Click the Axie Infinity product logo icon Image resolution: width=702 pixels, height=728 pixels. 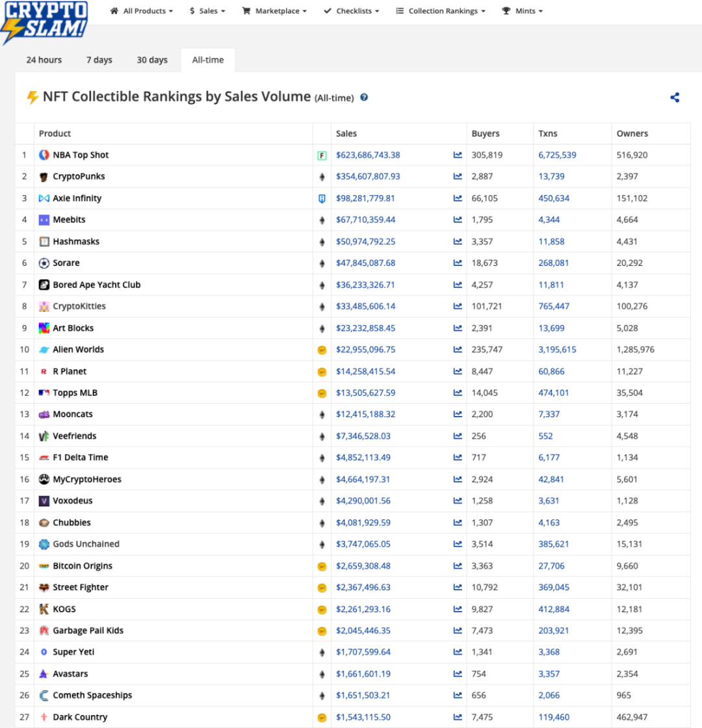coord(44,198)
